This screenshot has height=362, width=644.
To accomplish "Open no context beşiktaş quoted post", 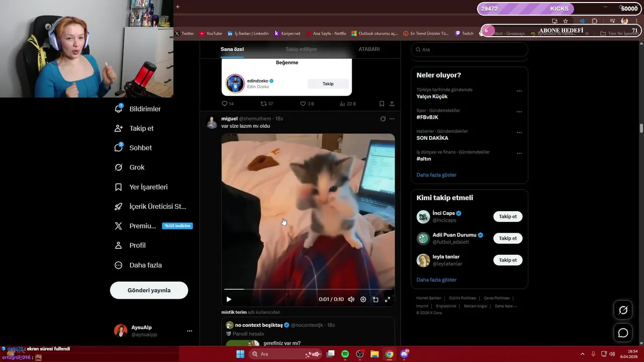I will click(x=308, y=331).
